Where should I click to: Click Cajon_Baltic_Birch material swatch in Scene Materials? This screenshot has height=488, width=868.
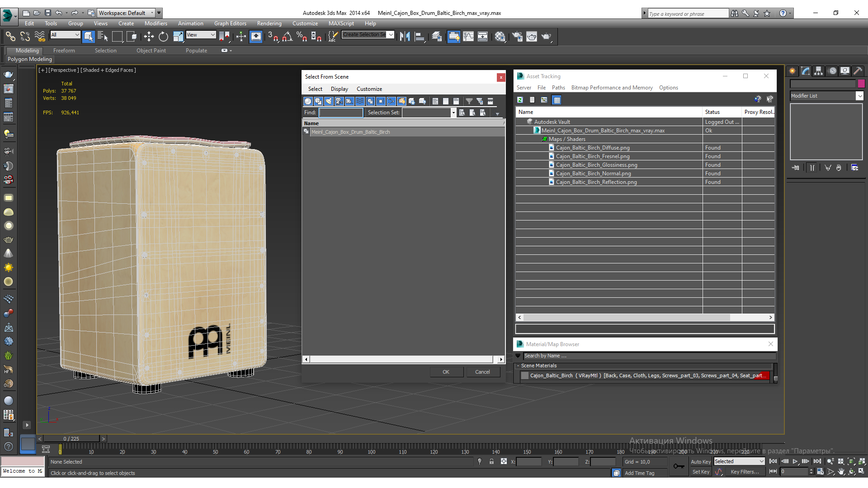[x=525, y=375]
